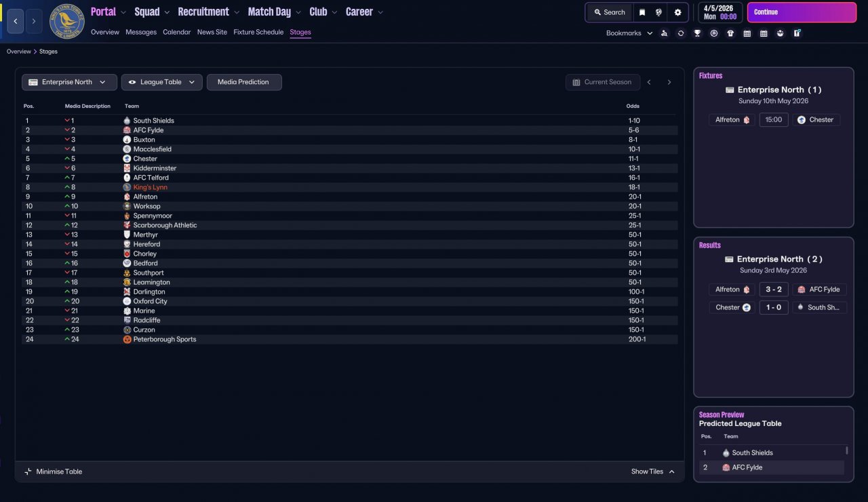Click the South Shields badge in league table

[x=127, y=121]
